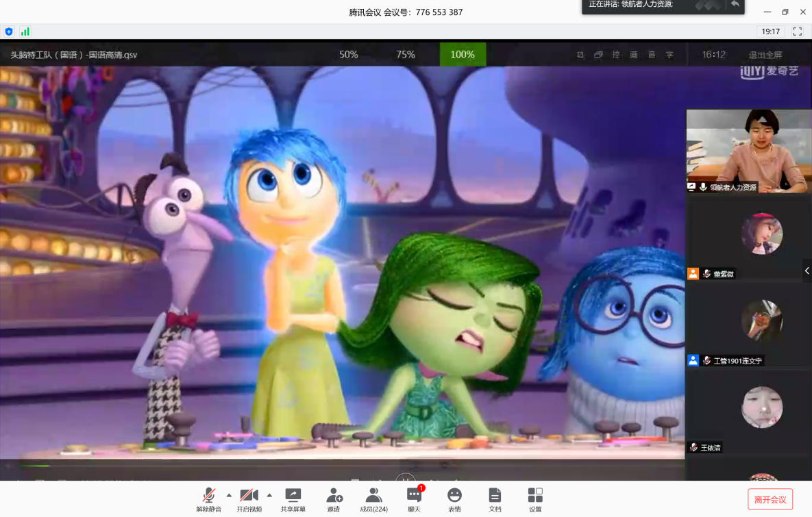Click the reply arrow in speaking banner
Viewport: 812px width, 517px height.
pyautogui.click(x=735, y=4)
